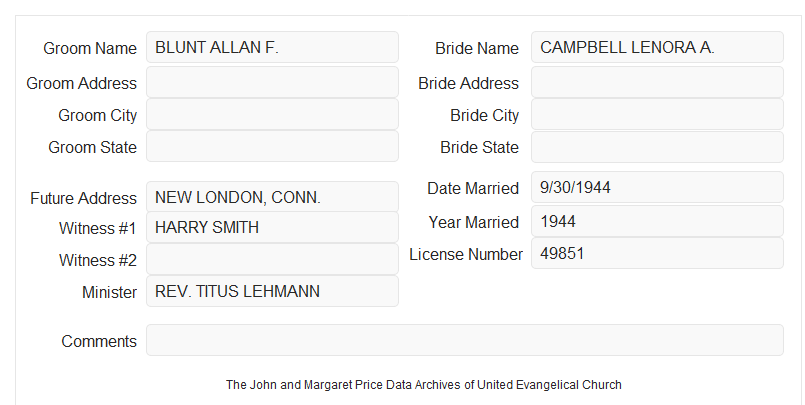Click the Bride City input
The height and width of the screenshot is (405, 805).
[657, 114]
